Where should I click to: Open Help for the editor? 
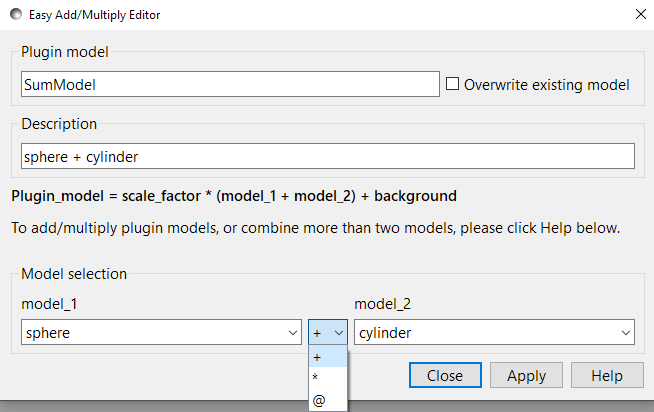tap(606, 376)
